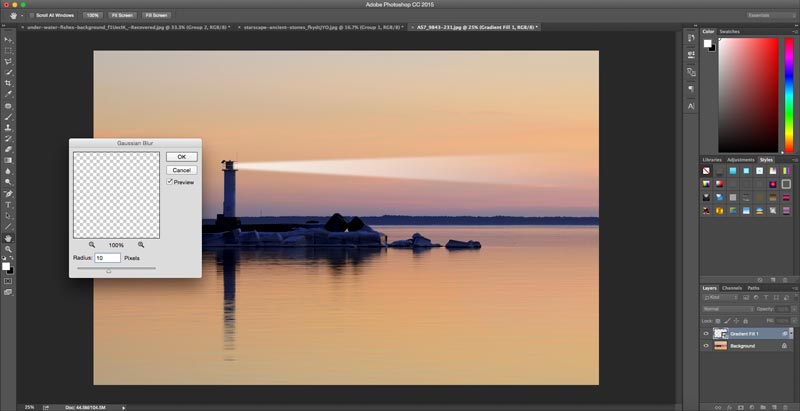Select the Line shape tool
Image resolution: width=800 pixels, height=411 pixels.
point(8,226)
